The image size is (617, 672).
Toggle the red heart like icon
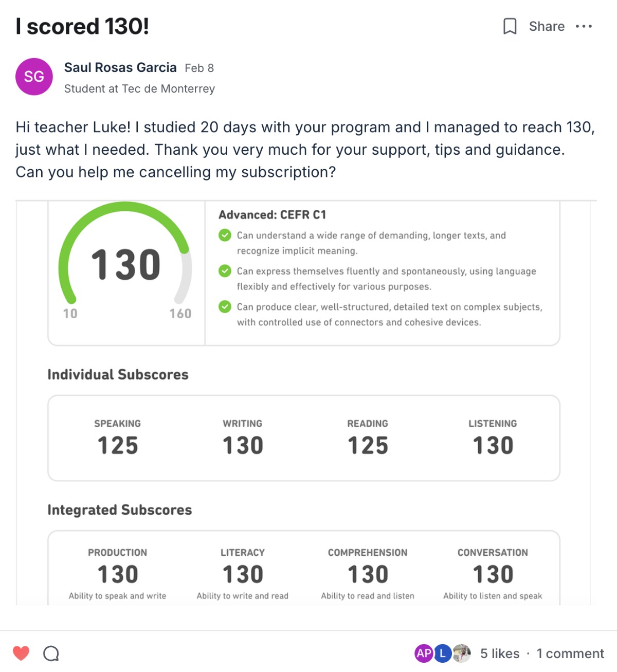tap(21, 653)
